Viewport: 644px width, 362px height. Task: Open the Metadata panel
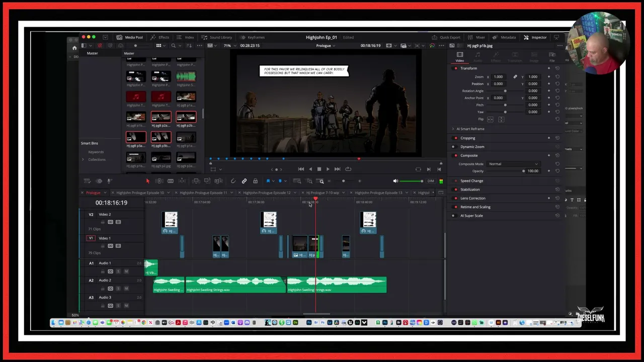pos(504,37)
